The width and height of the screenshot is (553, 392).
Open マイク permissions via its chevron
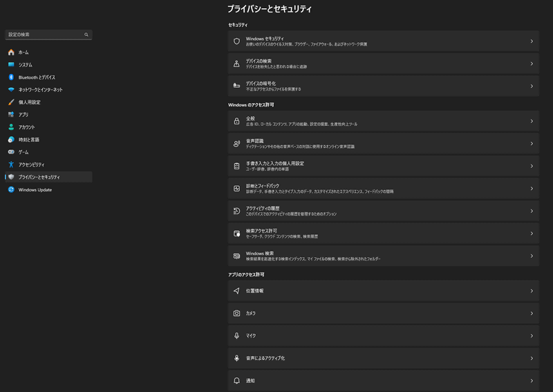pos(532,335)
